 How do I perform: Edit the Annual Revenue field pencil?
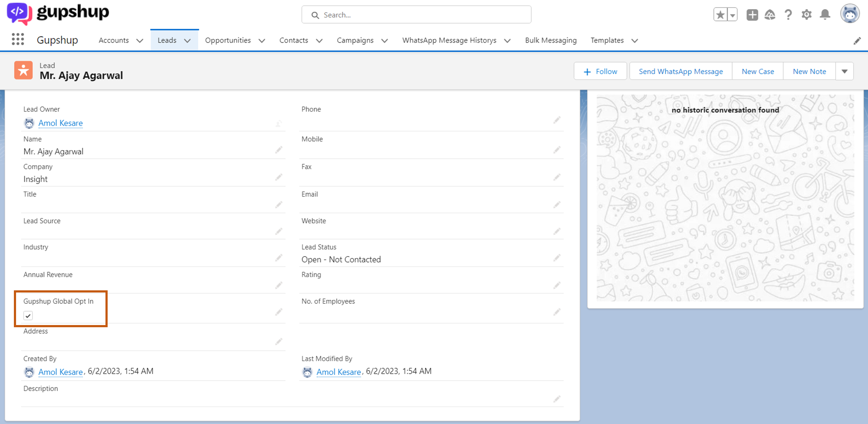click(279, 285)
